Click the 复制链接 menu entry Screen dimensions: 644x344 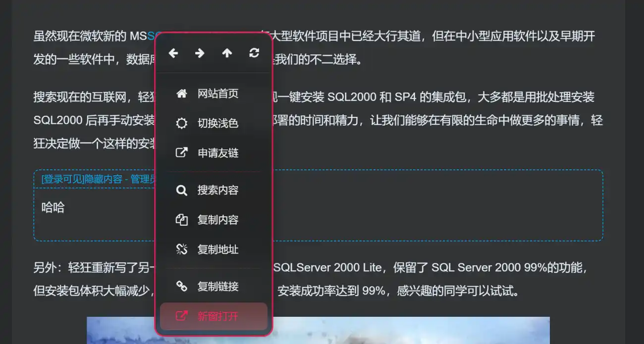214,287
